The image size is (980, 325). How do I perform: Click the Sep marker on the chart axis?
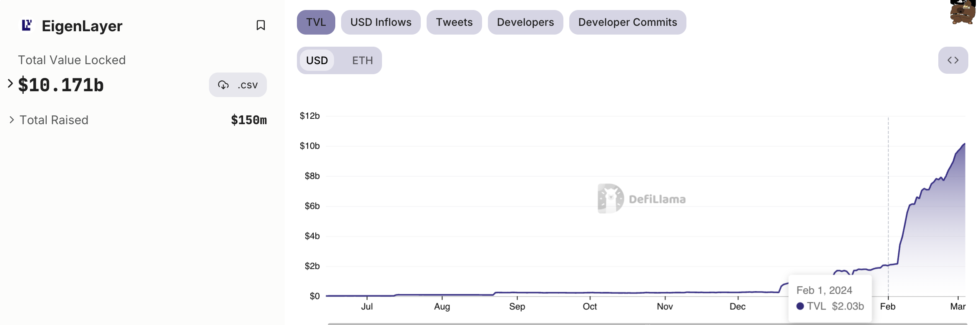click(x=517, y=306)
